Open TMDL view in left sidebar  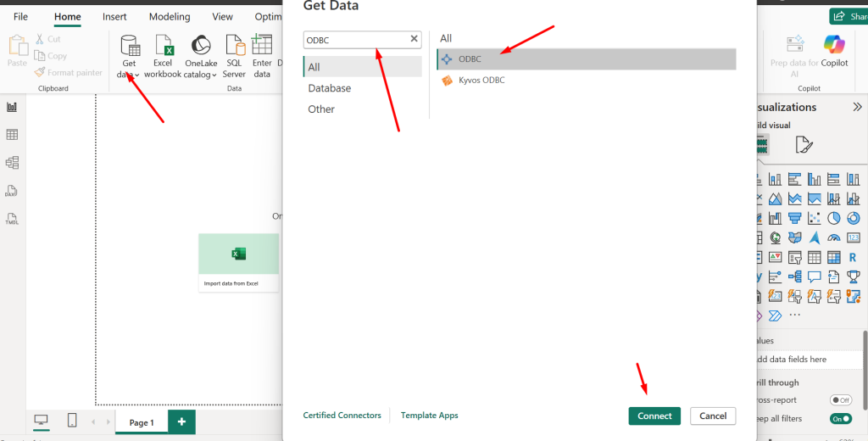pyautogui.click(x=12, y=218)
